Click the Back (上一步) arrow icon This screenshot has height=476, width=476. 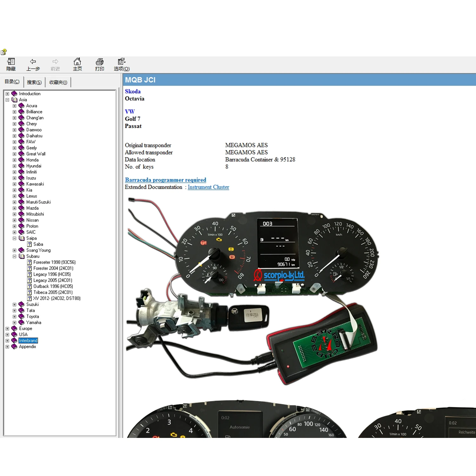pos(33,62)
